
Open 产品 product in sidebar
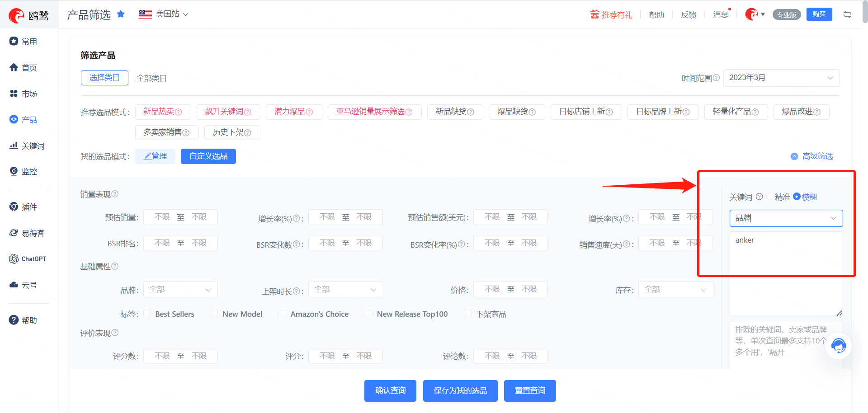tap(24, 120)
